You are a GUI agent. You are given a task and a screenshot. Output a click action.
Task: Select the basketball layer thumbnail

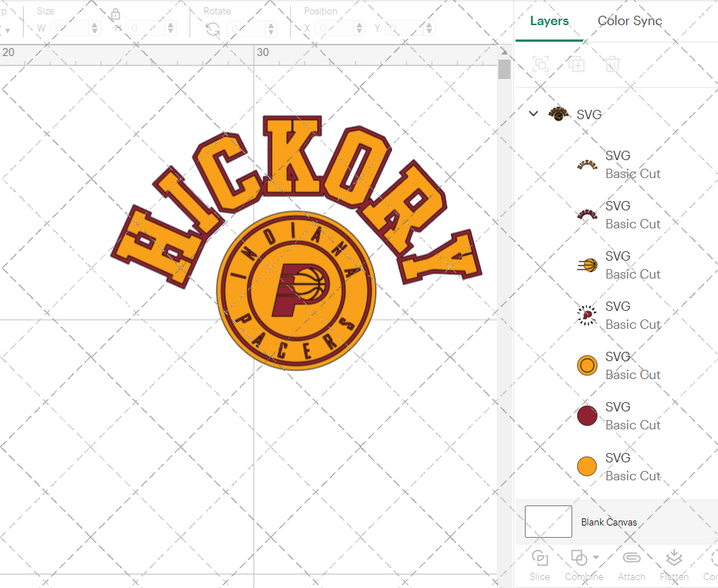[587, 265]
